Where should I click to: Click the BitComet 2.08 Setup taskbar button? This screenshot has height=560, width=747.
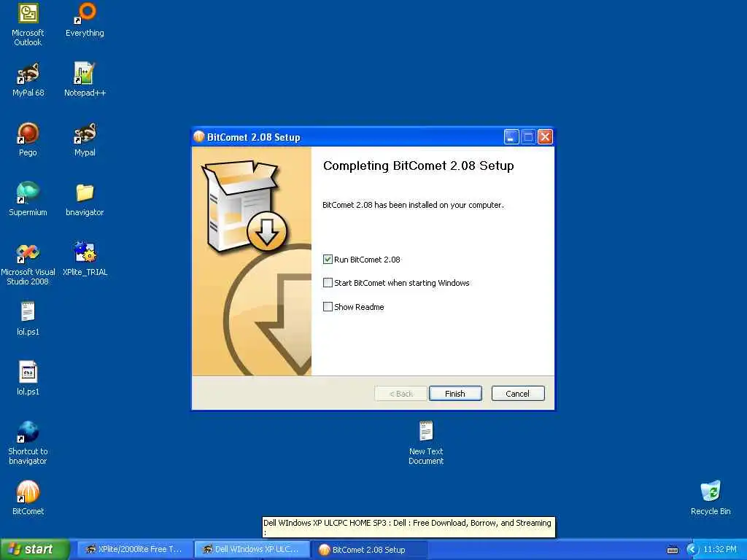pyautogui.click(x=369, y=550)
